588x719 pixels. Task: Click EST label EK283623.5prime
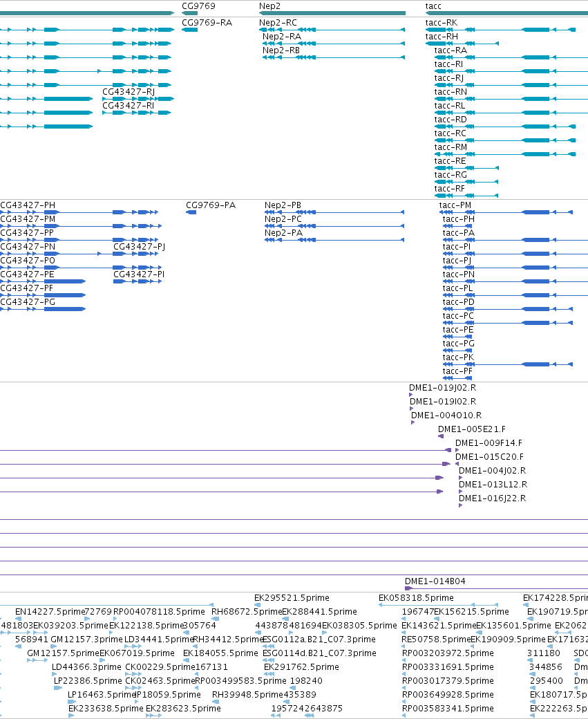click(183, 708)
